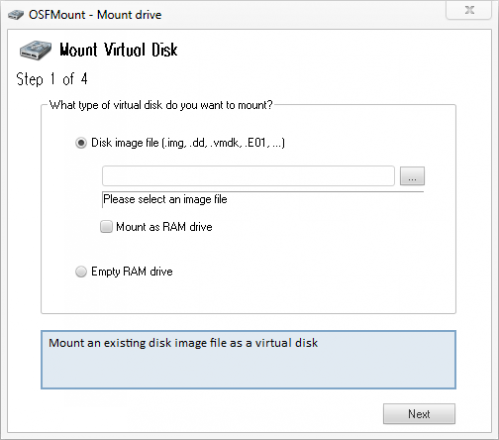Click the Empty RAM drive label text
Screen dimensions: 499x440
[x=132, y=272]
